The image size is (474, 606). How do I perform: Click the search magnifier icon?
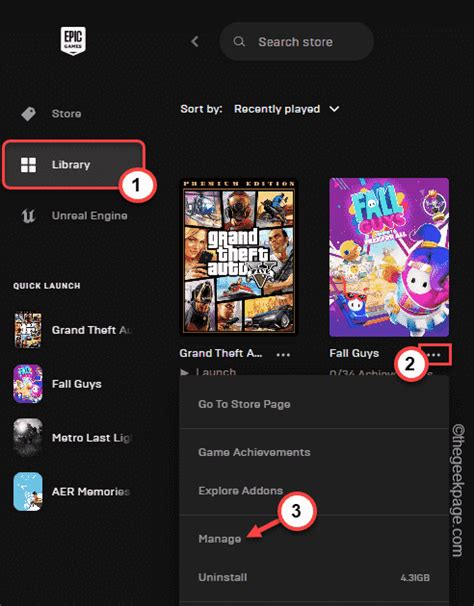239,41
